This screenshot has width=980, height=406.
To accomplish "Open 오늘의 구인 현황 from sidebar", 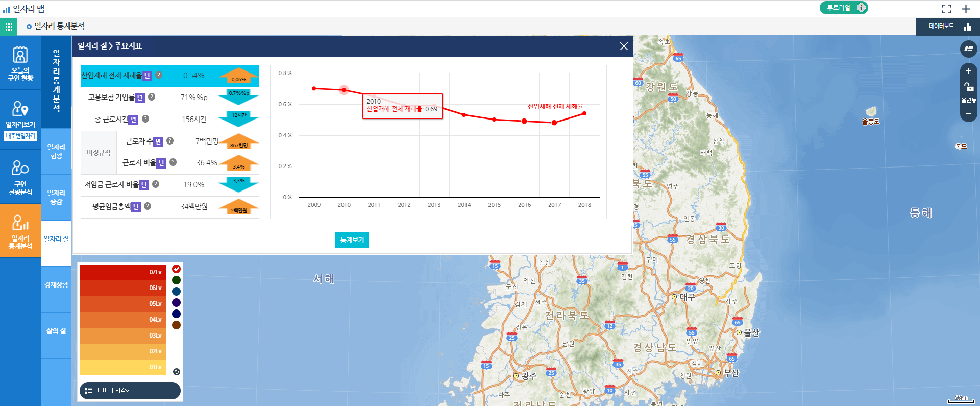I will [x=20, y=63].
